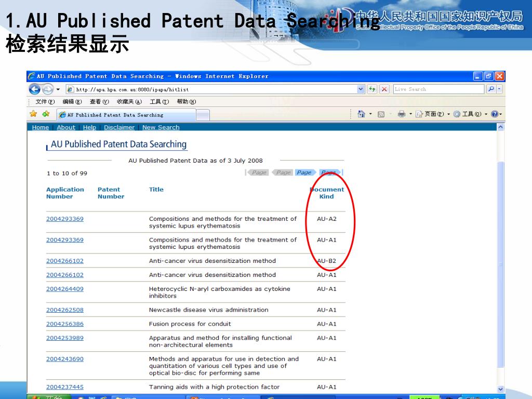Screen dimensions: 532x399
Task: Open application 2004266102 with kind AU-B2
Action: click(65, 261)
